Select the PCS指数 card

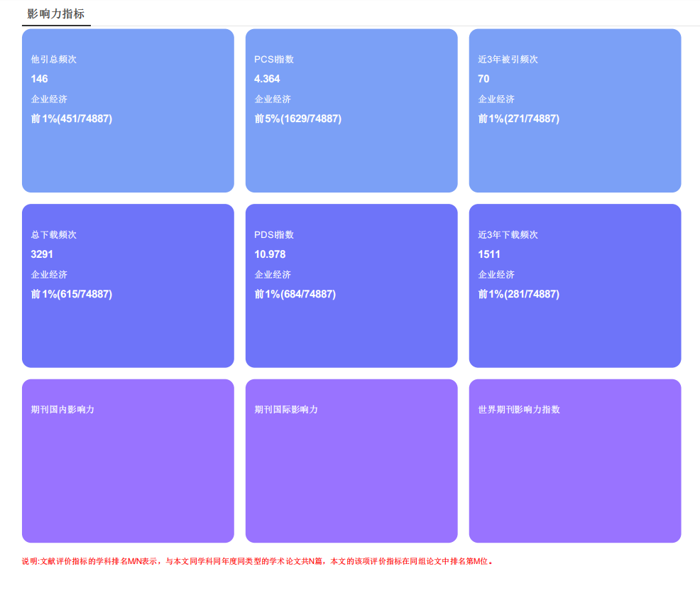point(351,110)
